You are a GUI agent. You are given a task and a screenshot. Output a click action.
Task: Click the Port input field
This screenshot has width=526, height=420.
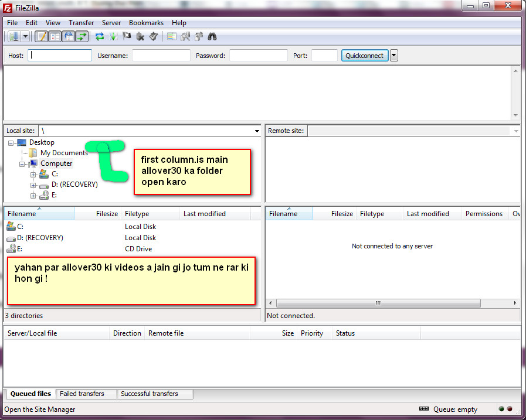coord(324,55)
